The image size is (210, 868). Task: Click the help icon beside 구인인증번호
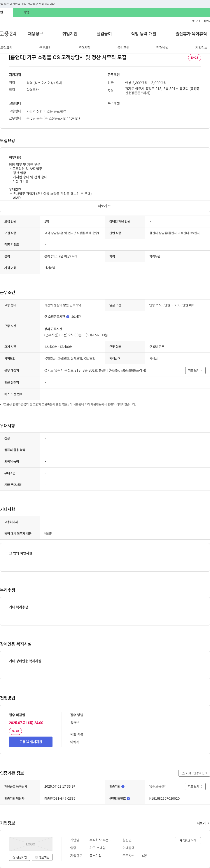(x=128, y=799)
